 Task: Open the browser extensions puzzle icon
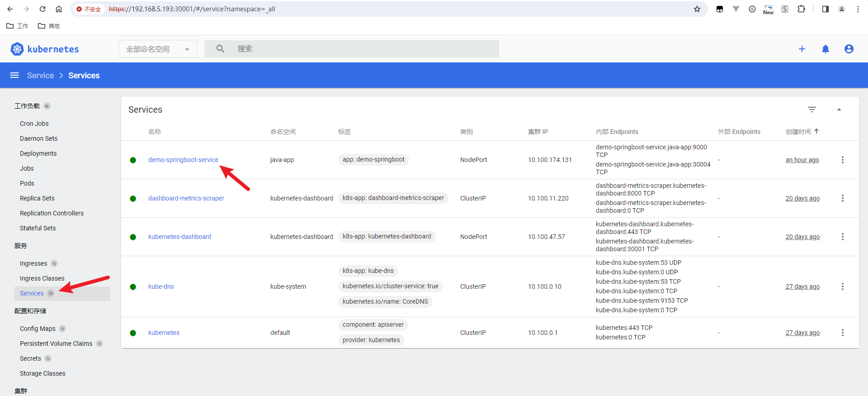801,9
